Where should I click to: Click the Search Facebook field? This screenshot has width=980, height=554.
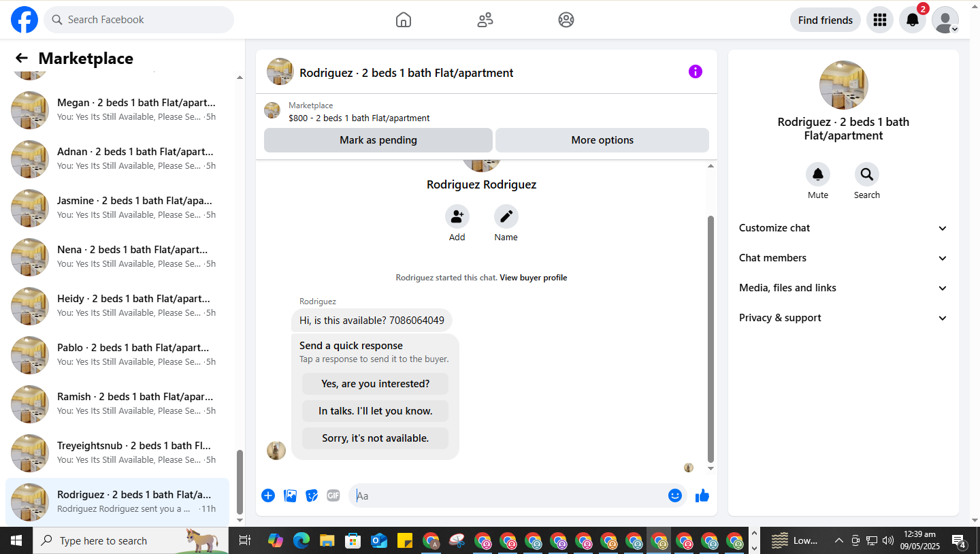point(139,20)
